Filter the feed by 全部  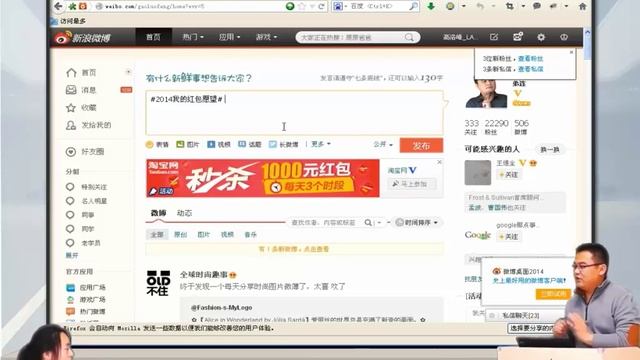pos(157,235)
